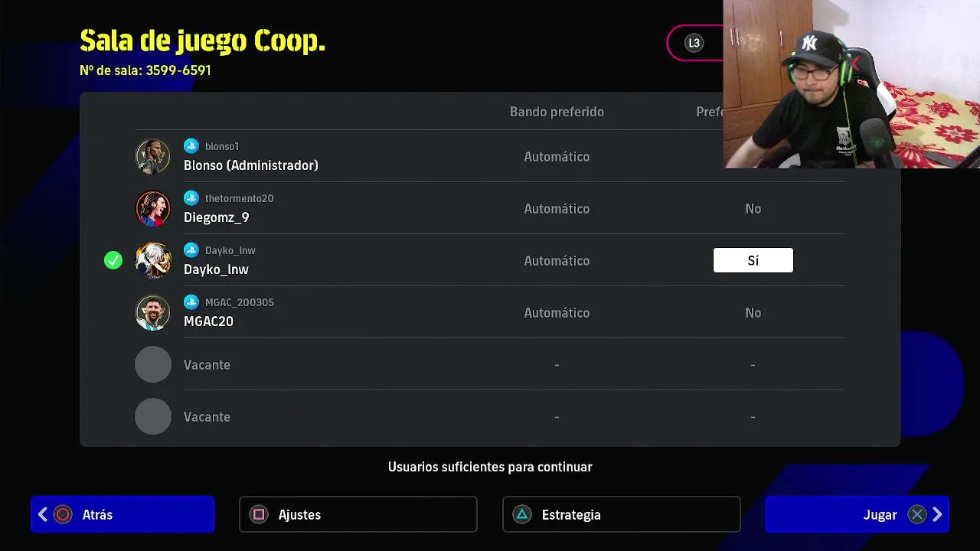Start match with the Jugar button

(857, 514)
